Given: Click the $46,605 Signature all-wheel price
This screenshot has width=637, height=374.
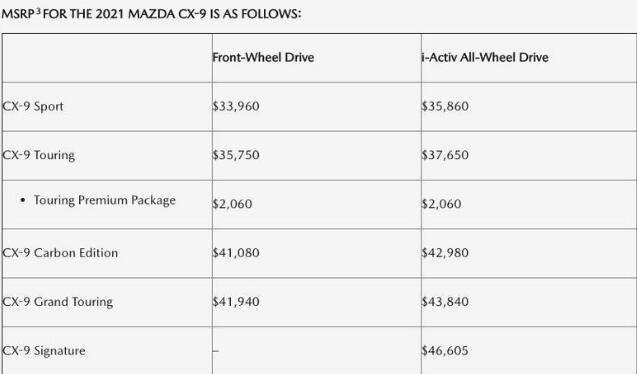Looking at the screenshot, I should coord(445,351).
